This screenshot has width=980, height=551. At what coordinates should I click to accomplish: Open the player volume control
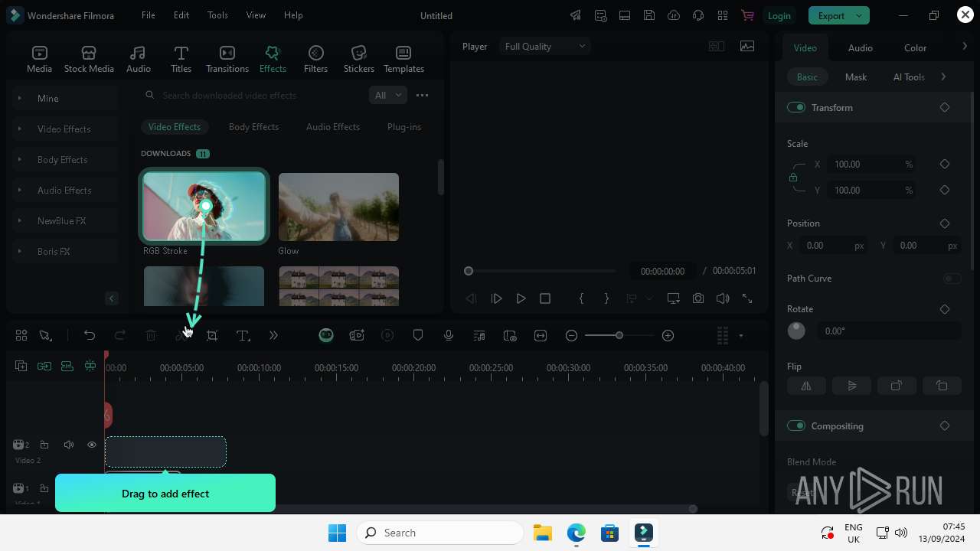click(722, 298)
